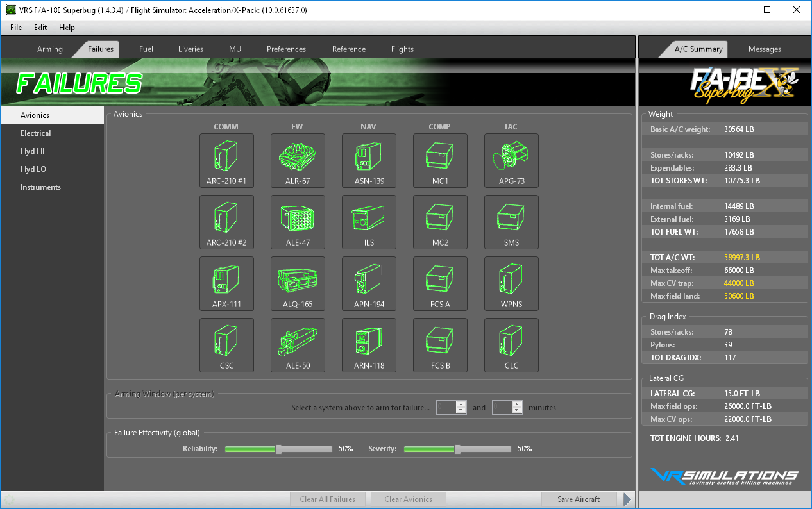Click the MC1 mission computer icon
812x509 pixels.
tap(440, 160)
